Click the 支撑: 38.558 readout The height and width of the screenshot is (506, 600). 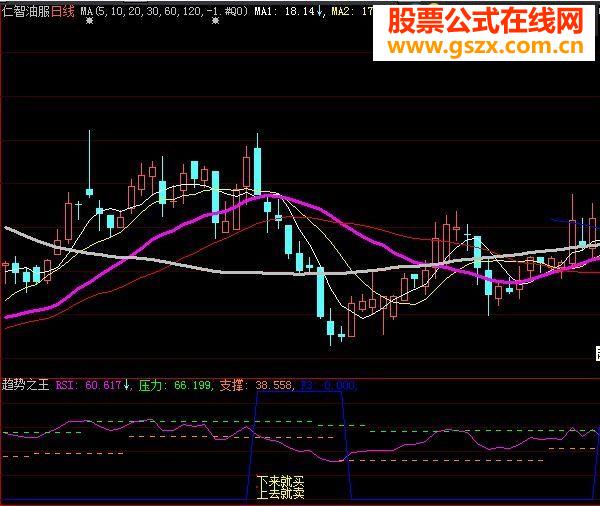coord(256,385)
